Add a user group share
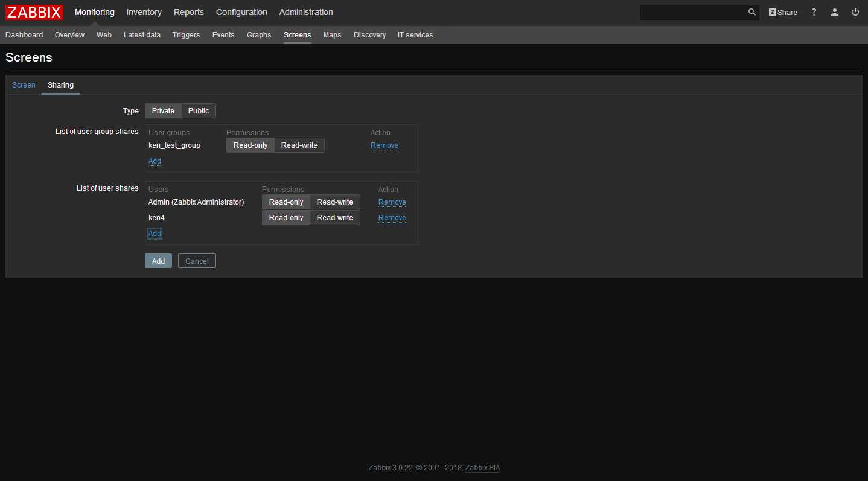 pos(155,161)
